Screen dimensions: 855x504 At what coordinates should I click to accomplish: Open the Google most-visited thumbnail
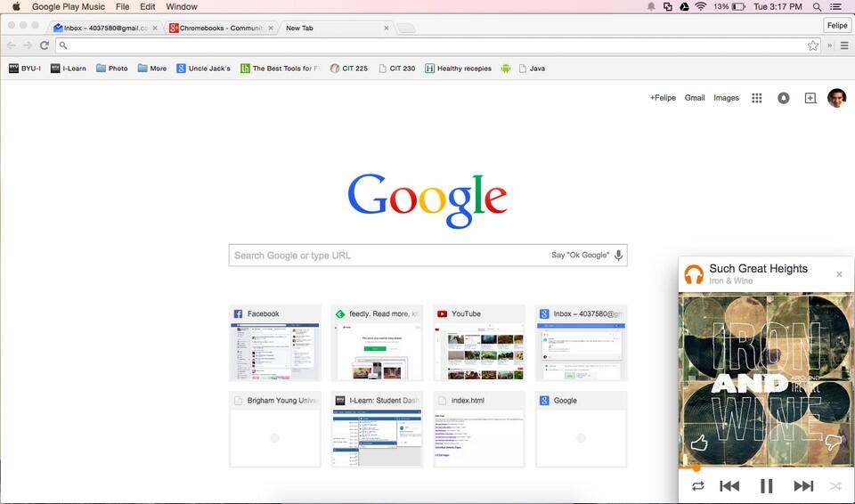pyautogui.click(x=582, y=429)
